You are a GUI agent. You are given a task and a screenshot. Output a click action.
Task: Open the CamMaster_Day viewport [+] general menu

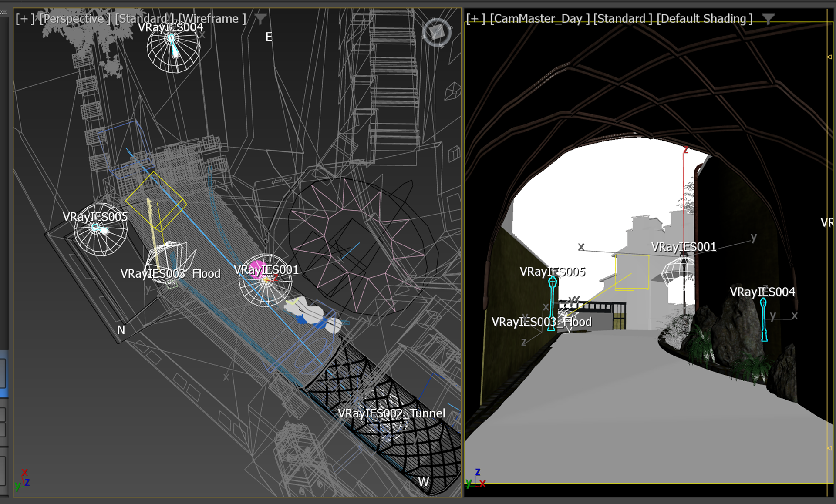pos(475,19)
